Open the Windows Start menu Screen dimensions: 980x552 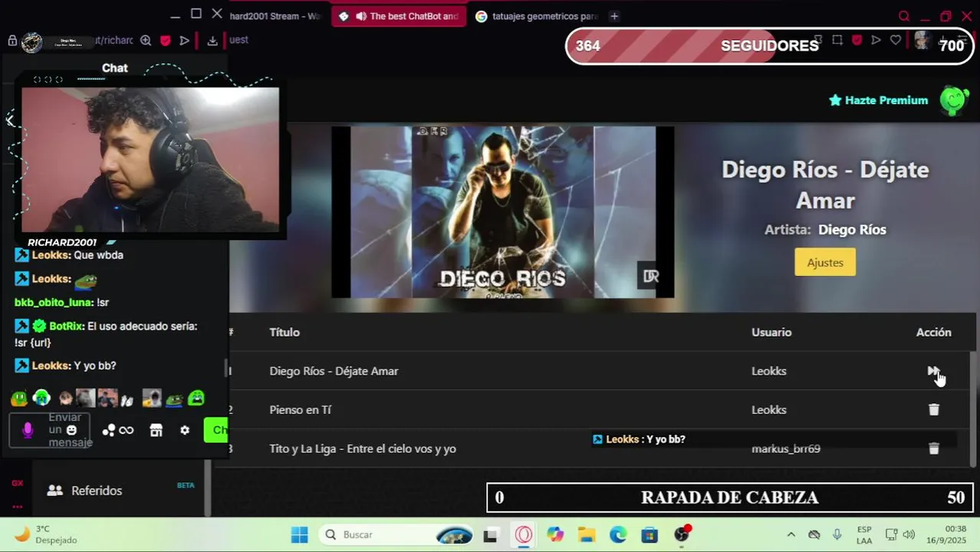click(300, 534)
